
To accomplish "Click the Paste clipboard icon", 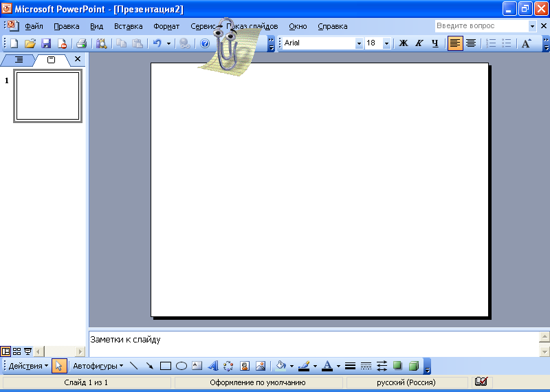I will [137, 43].
